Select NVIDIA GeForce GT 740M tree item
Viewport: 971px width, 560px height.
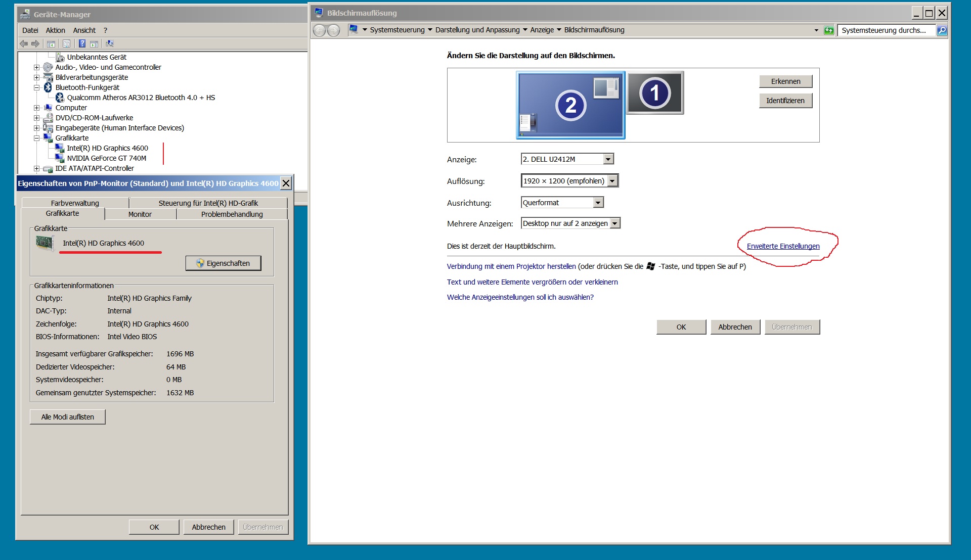106,158
